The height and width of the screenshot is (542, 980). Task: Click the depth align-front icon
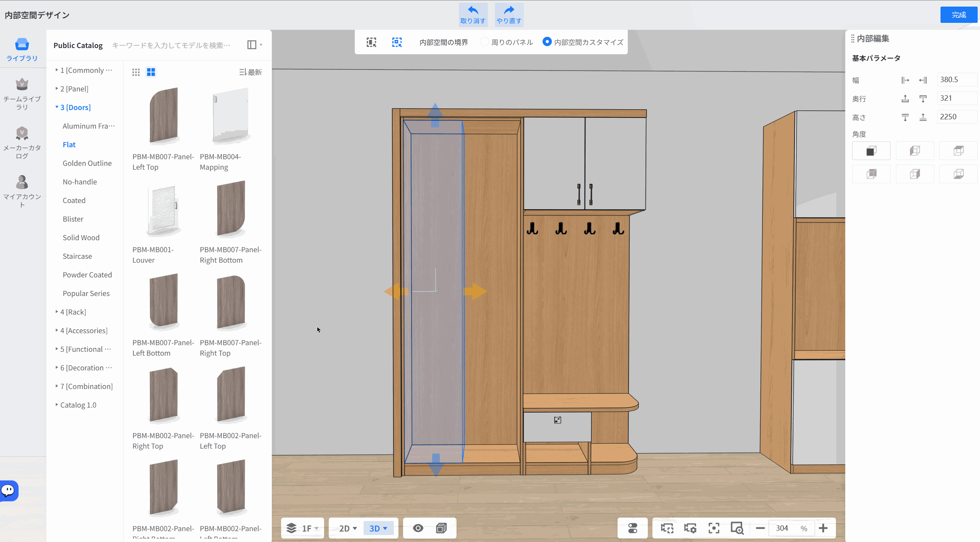click(923, 99)
